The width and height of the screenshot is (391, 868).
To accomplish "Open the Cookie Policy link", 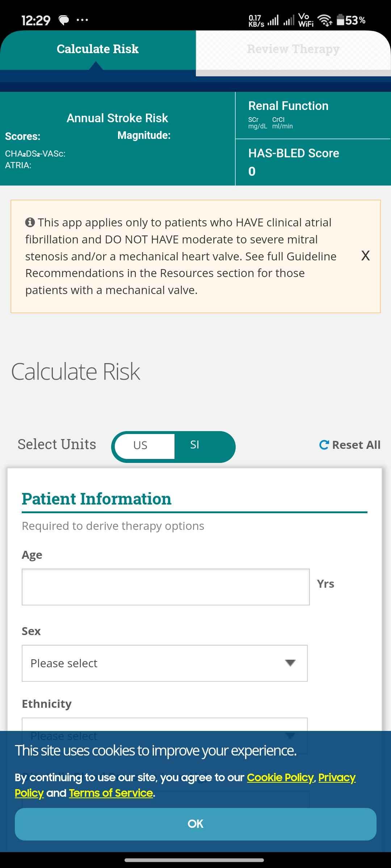I will (281, 777).
